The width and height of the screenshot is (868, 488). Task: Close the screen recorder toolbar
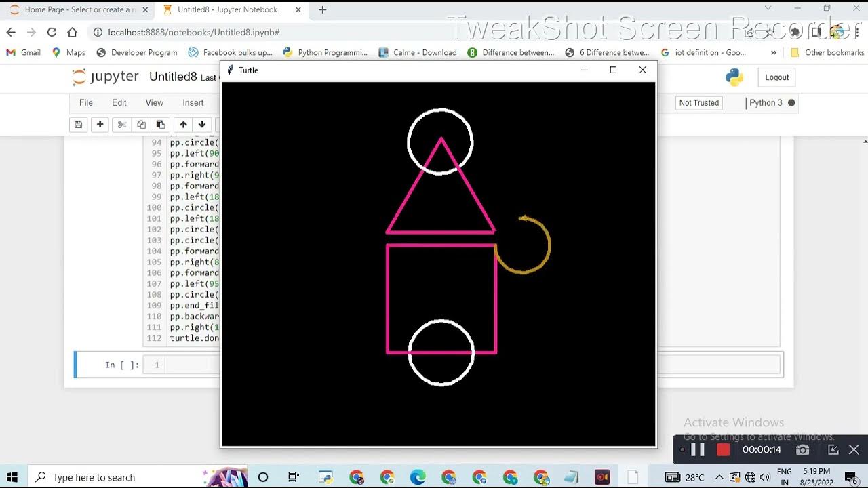point(854,449)
